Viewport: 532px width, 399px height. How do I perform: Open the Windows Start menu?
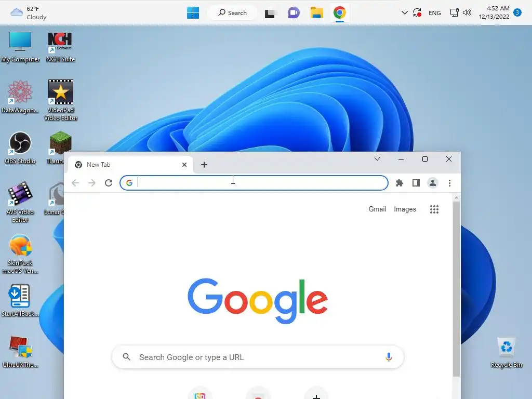tap(193, 13)
